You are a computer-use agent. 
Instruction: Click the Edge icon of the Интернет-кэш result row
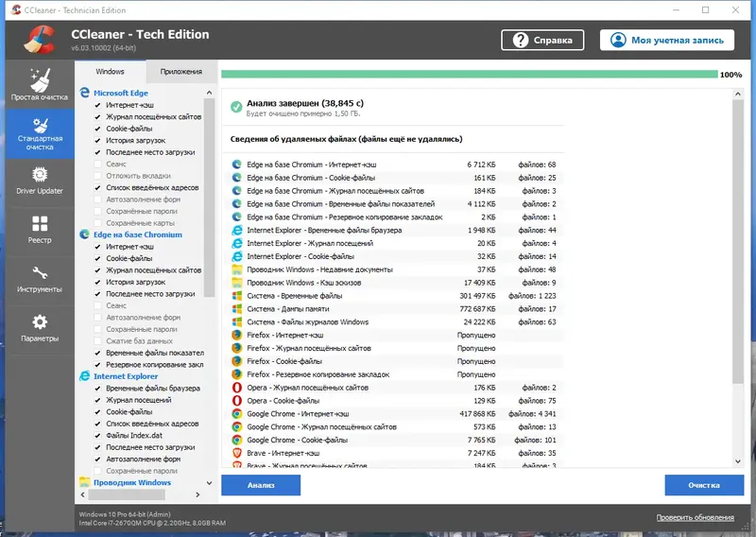tap(237, 165)
